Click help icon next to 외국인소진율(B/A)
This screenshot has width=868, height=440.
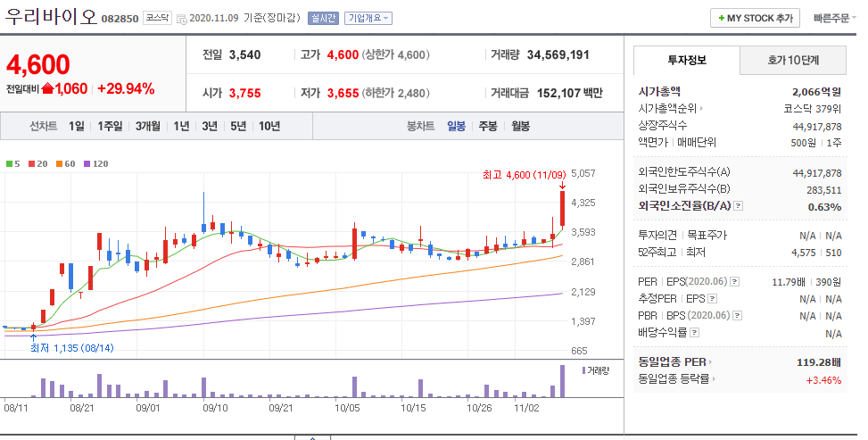point(738,206)
